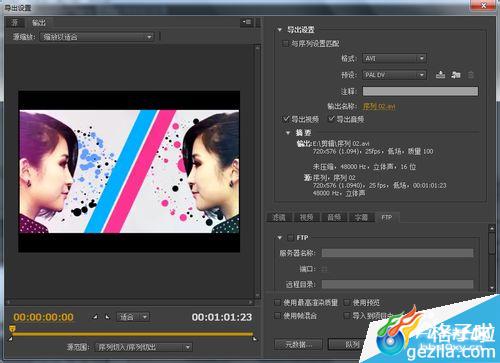500x363 pixels.
Task: Click the orange playhead marker on timeline
Action: tap(12, 329)
